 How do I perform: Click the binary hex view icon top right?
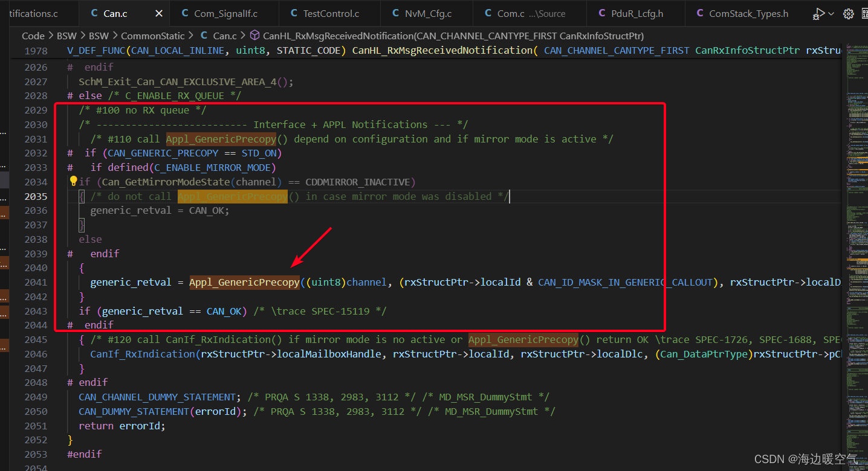[864, 13]
